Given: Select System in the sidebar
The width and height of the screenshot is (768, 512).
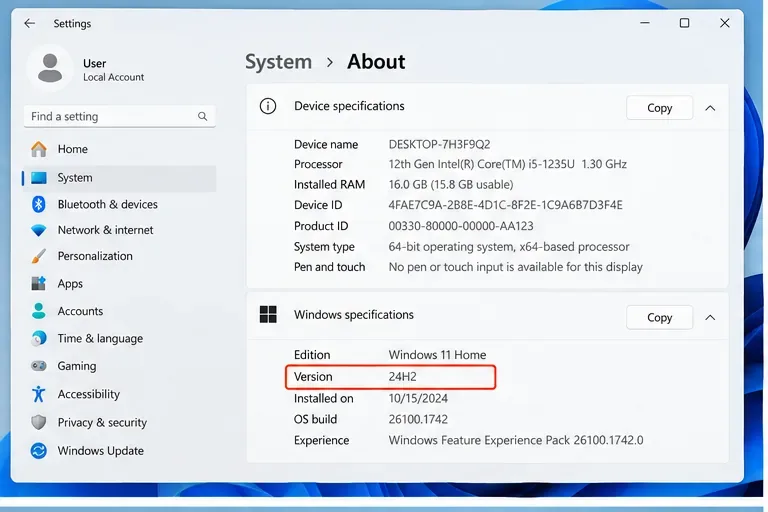Looking at the screenshot, I should click(x=119, y=178).
